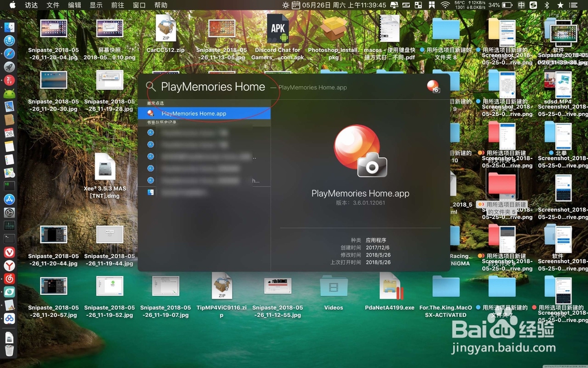
Task: Select PdaNetA4199.exe desktop file
Action: tap(390, 286)
